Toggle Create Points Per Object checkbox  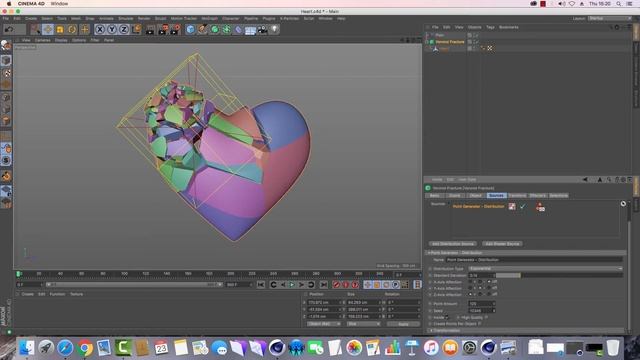[x=480, y=324]
